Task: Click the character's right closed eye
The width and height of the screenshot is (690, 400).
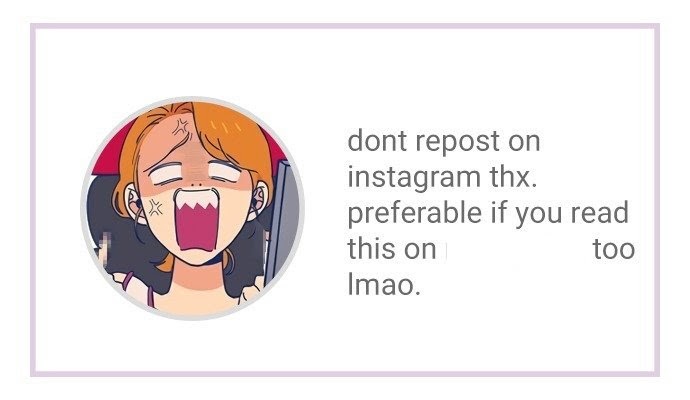Action: point(225,172)
